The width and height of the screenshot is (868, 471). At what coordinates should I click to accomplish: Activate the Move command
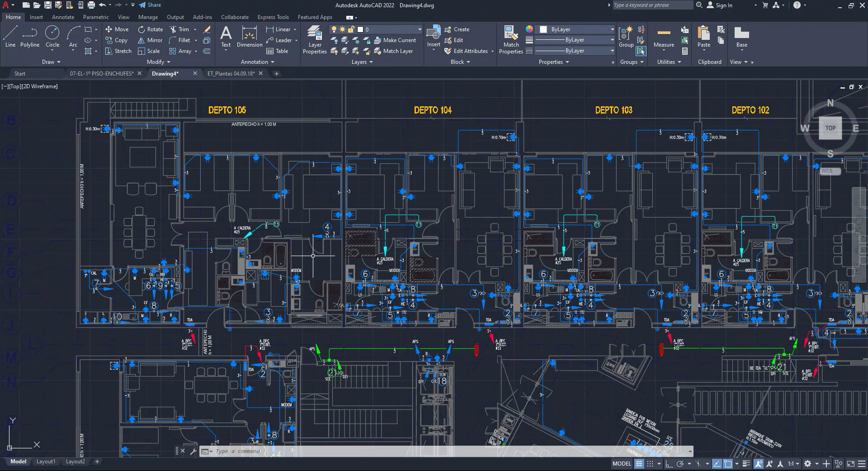(118, 29)
